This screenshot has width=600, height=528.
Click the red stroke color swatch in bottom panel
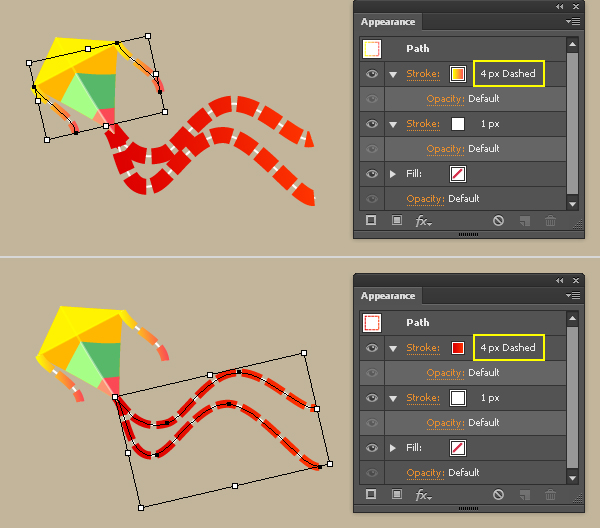point(458,348)
